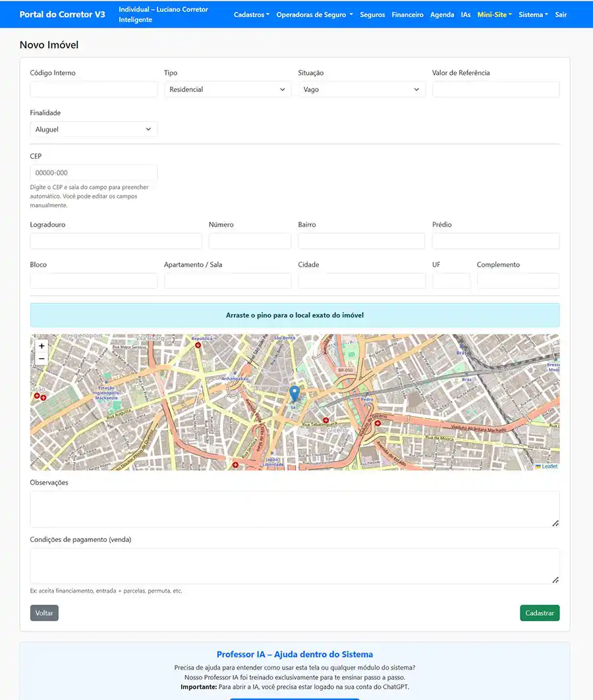The image size is (593, 700).
Task: Open the Cadastros menu
Action: click(251, 14)
